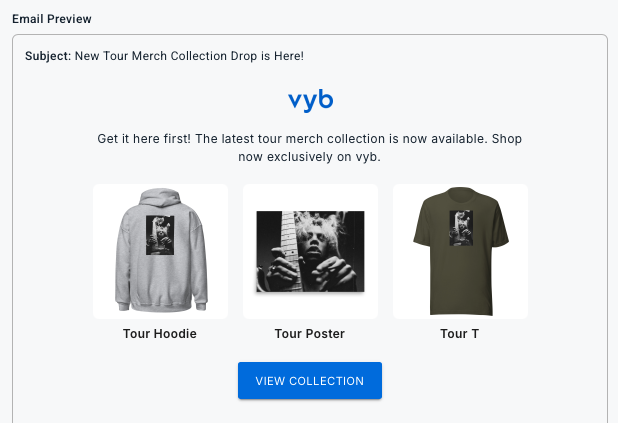
Task: Click the bold Subject: label
Action: 48,54
